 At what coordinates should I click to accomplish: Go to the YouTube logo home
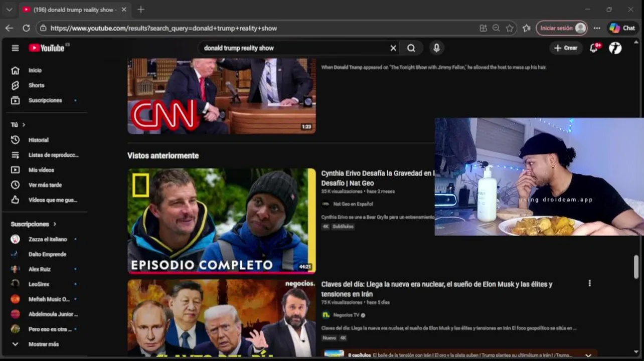tap(47, 48)
